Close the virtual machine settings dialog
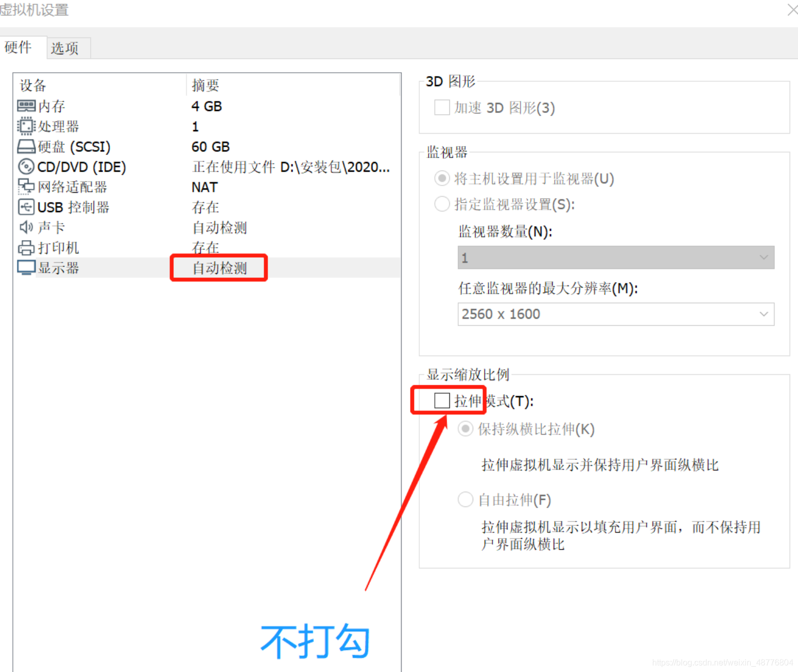The width and height of the screenshot is (798, 672). (x=792, y=9)
